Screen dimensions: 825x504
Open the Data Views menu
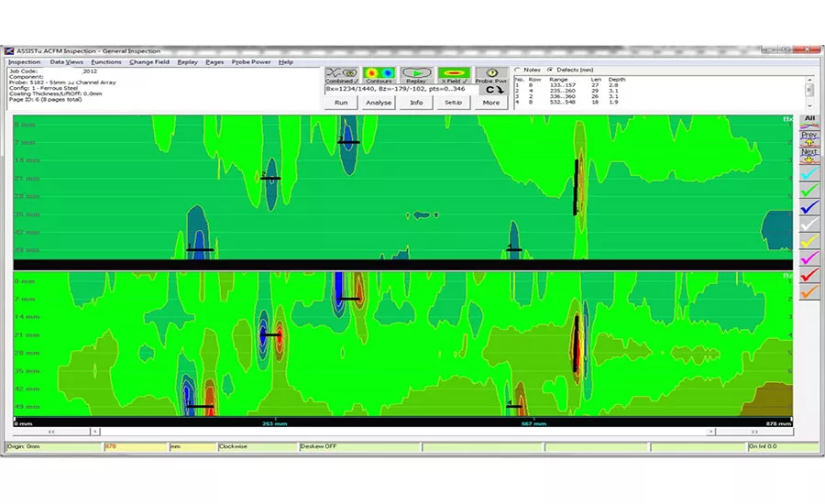[66, 62]
